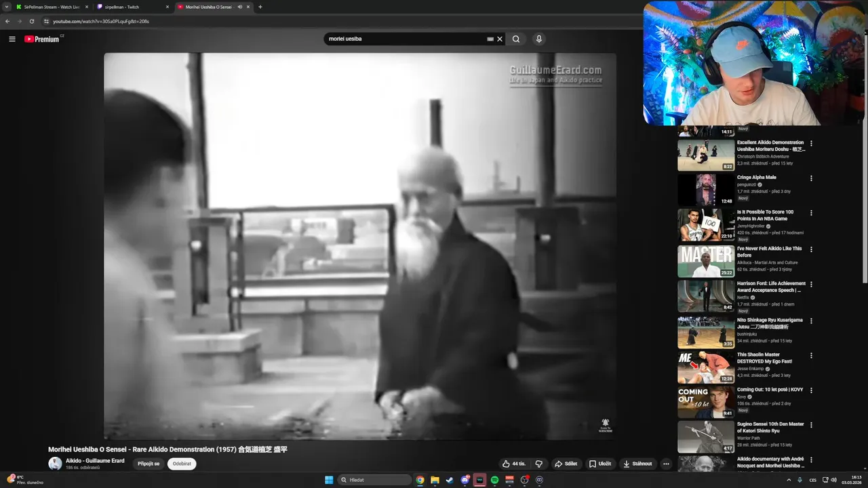The height and width of the screenshot is (488, 868).
Task: Open options menu for Coming Out video
Action: point(811,391)
